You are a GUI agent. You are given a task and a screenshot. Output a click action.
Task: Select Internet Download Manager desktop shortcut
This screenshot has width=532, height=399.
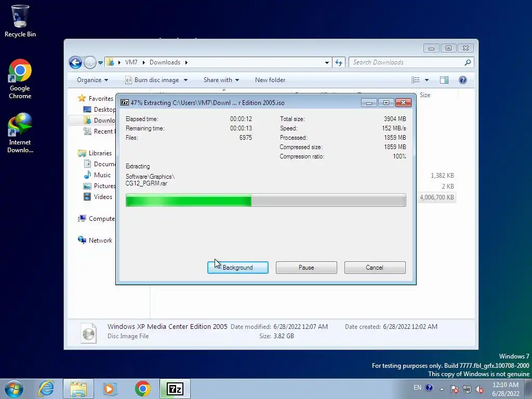20,133
